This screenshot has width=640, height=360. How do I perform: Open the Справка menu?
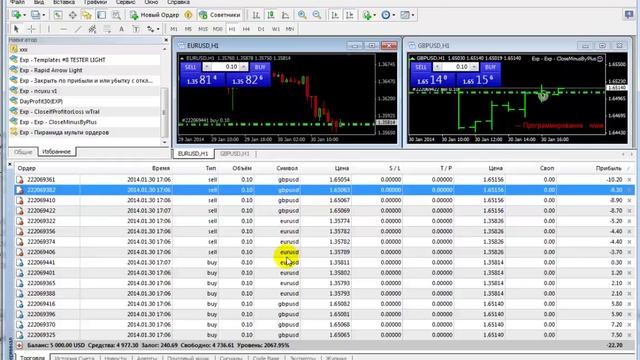coord(178,2)
